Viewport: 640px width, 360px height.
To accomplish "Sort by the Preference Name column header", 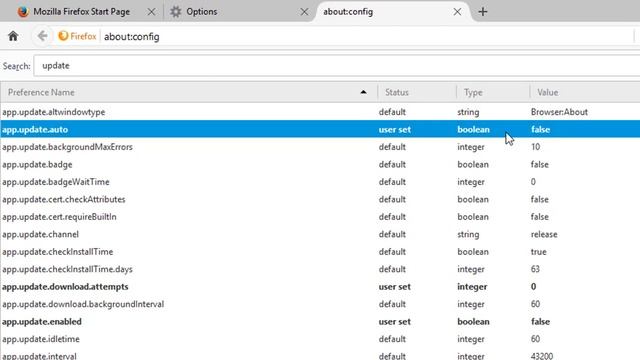I will 189,92.
